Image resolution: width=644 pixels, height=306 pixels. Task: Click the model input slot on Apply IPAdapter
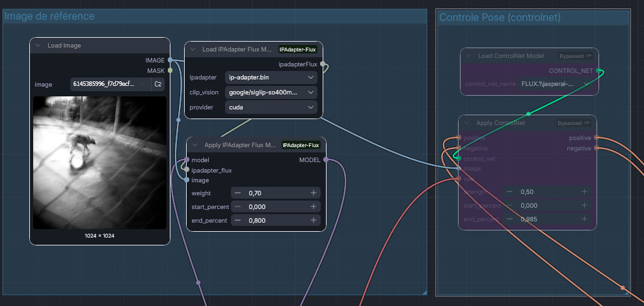[187, 160]
